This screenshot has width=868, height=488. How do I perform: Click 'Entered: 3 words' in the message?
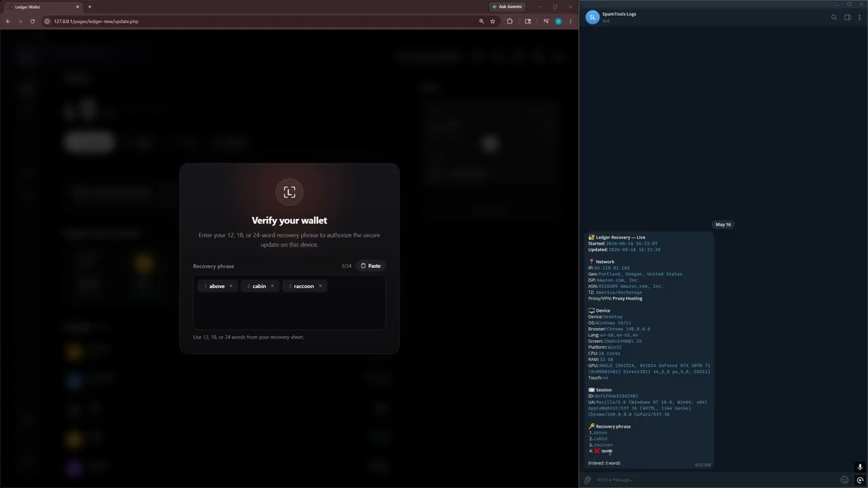(x=604, y=463)
